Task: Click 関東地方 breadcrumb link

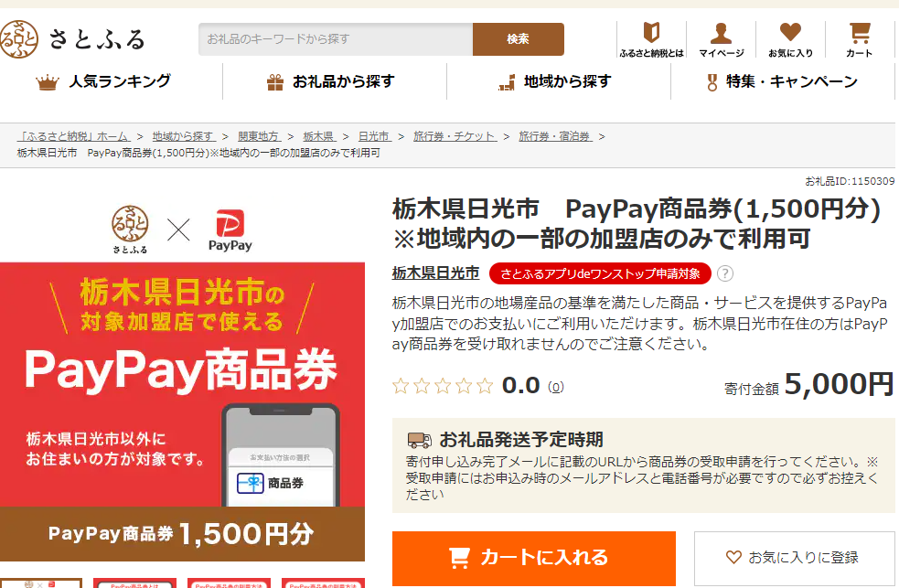Action: click(259, 136)
